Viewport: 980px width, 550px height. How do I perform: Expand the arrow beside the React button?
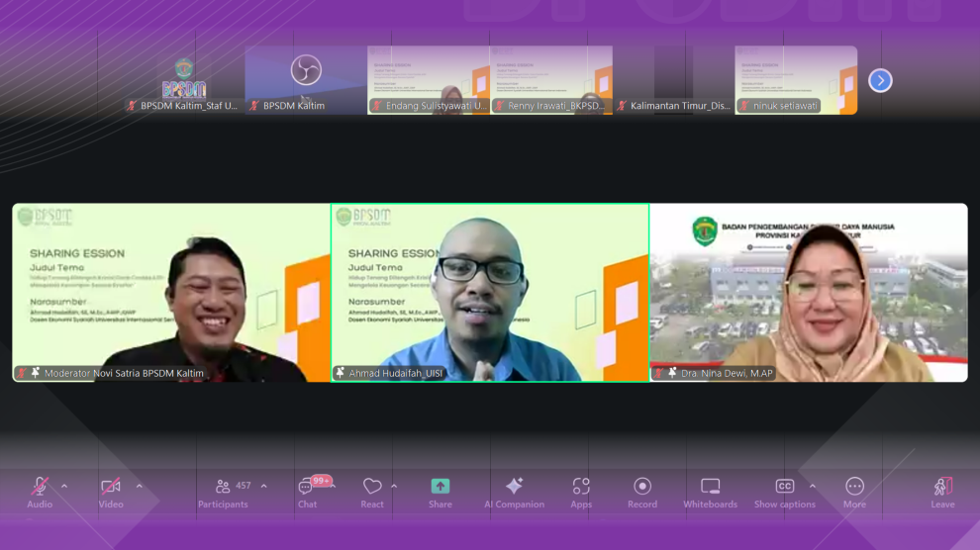pos(394,486)
